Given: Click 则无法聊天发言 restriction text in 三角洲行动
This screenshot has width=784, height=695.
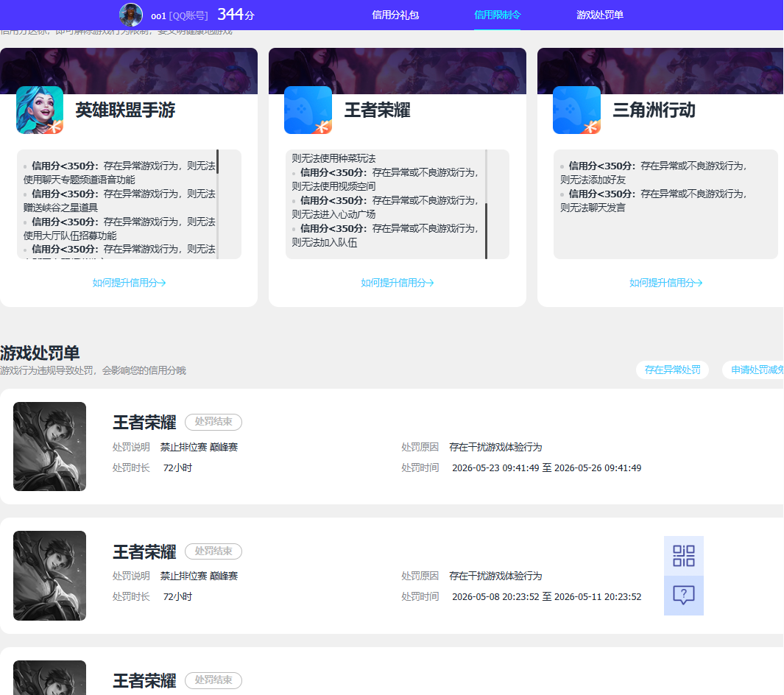Looking at the screenshot, I should click(x=593, y=208).
